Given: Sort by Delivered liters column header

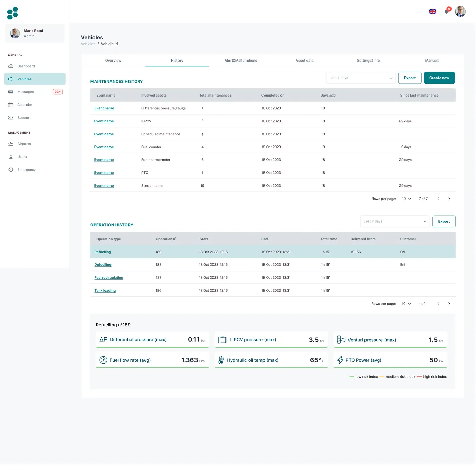Looking at the screenshot, I should click(363, 239).
